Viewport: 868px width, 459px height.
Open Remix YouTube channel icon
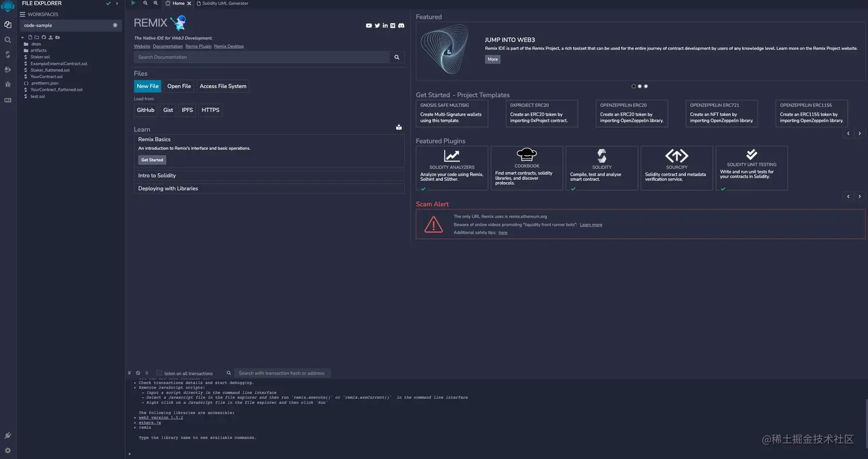(x=369, y=25)
